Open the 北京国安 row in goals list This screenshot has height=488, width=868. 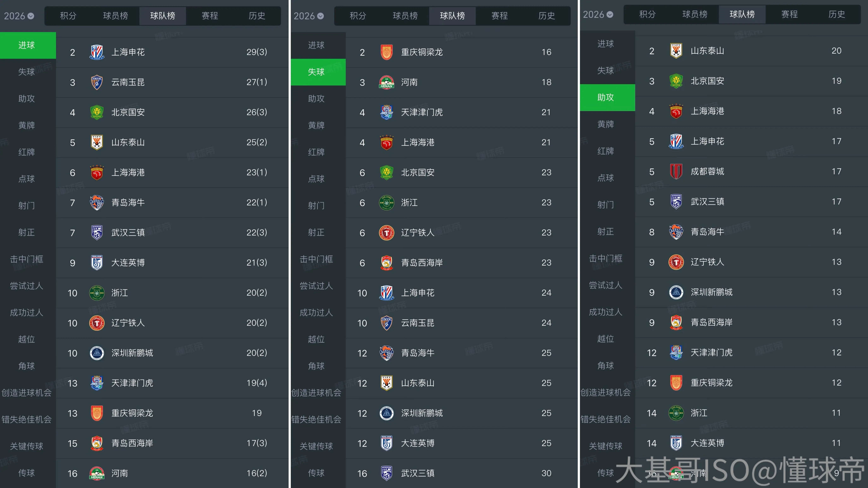click(x=172, y=112)
